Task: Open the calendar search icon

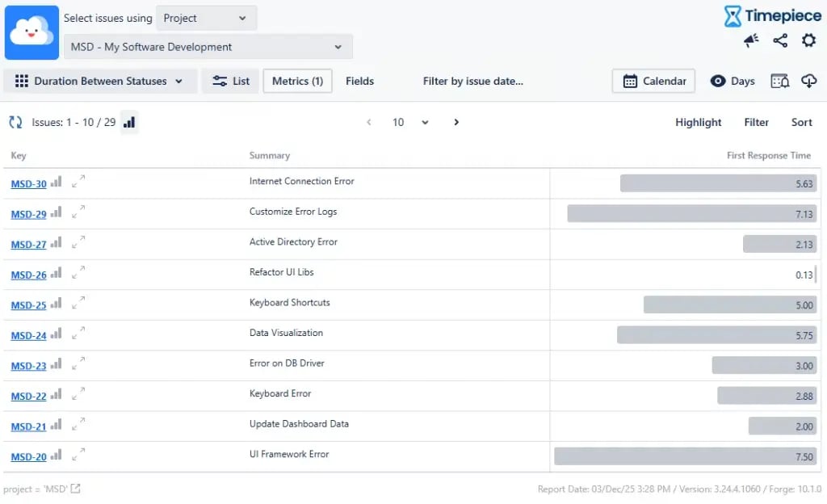Action: pos(779,81)
